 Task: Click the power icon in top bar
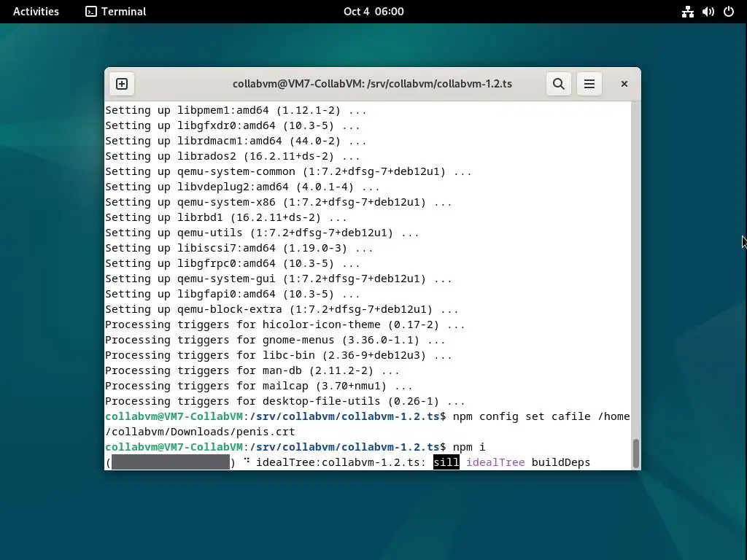coord(729,12)
